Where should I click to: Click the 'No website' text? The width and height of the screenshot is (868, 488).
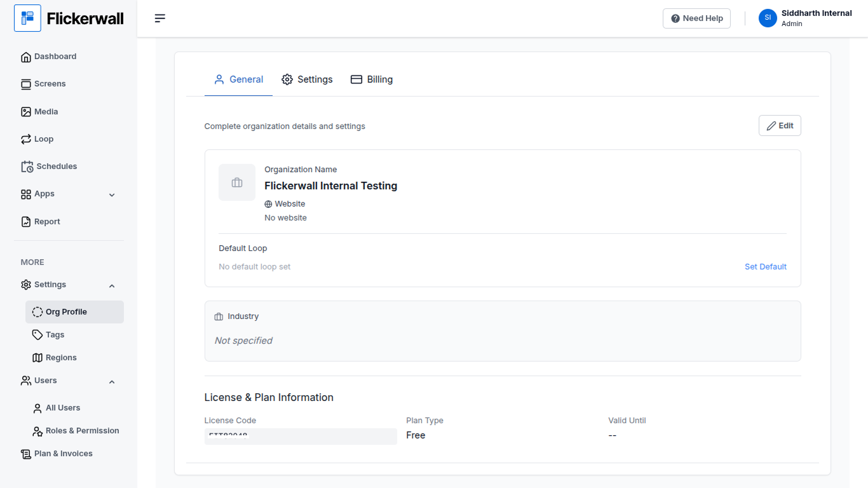(x=285, y=218)
